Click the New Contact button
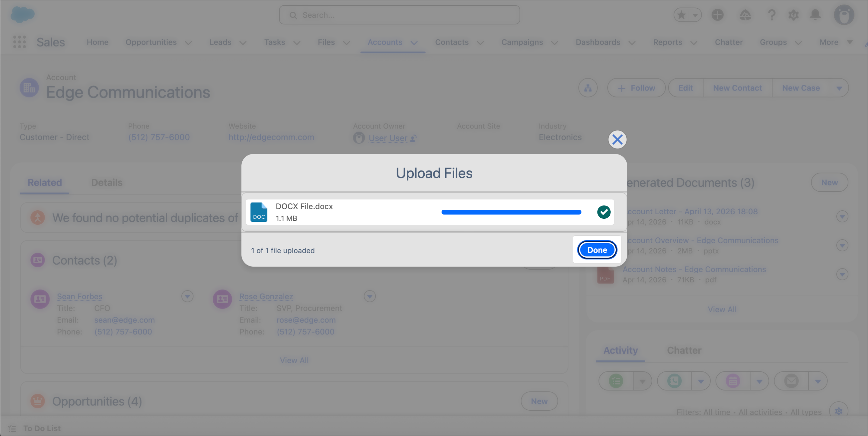The width and height of the screenshot is (868, 436). pyautogui.click(x=737, y=88)
